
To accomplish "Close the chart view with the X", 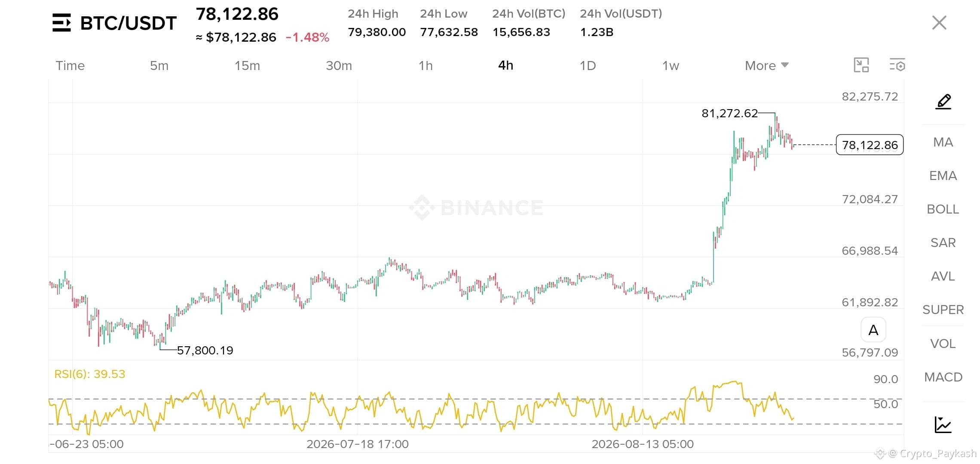I will pos(939,23).
